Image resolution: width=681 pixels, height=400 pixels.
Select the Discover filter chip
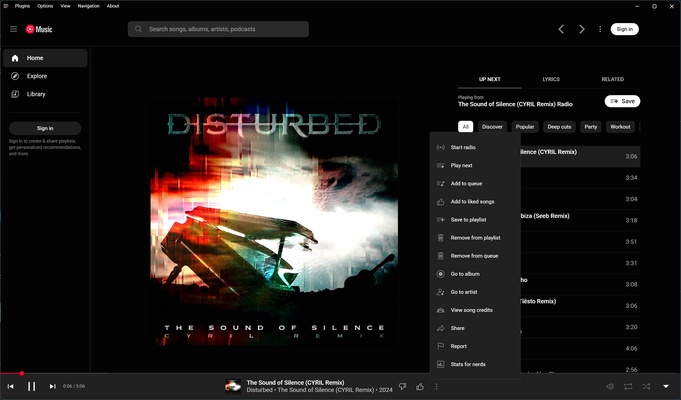pyautogui.click(x=492, y=127)
